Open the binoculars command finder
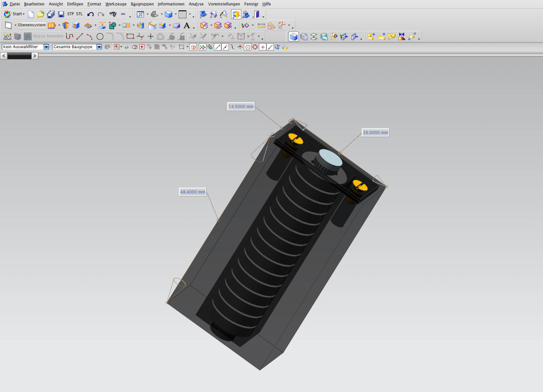The width and height of the screenshot is (543, 392). [x=113, y=14]
